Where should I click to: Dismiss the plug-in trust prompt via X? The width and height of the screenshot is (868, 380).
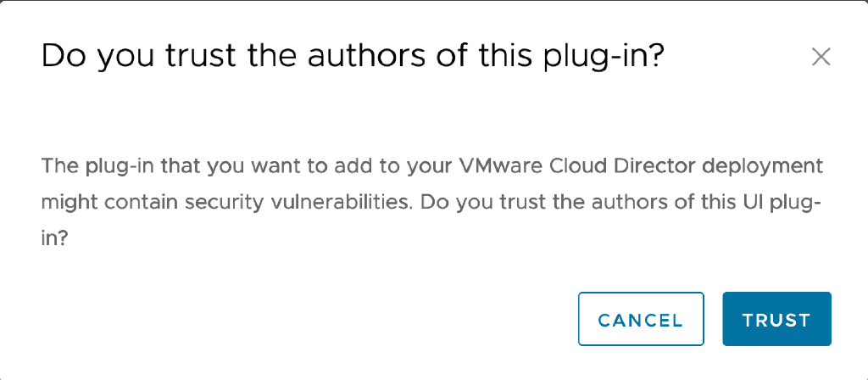[821, 57]
